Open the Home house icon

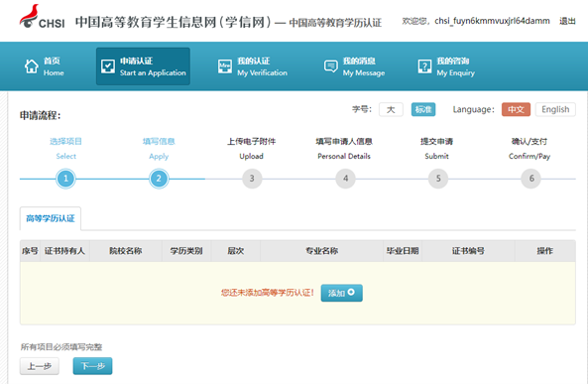(32, 66)
